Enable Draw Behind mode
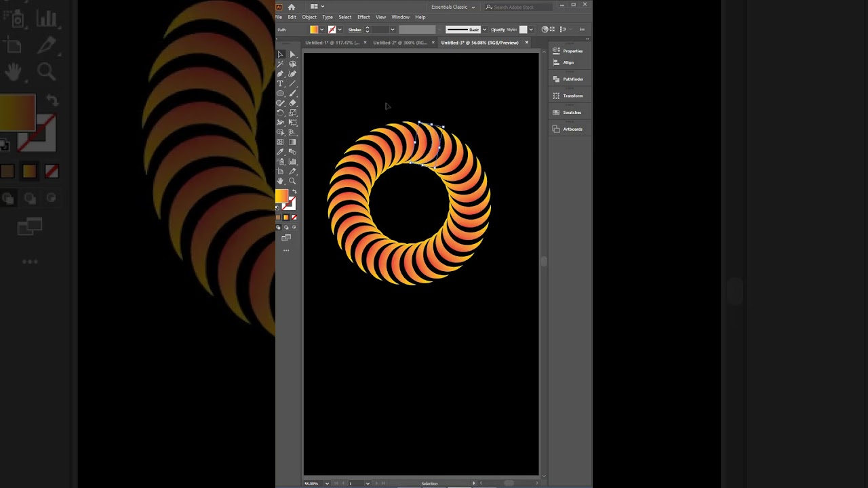Screen dimensions: 868x488 tap(285, 227)
